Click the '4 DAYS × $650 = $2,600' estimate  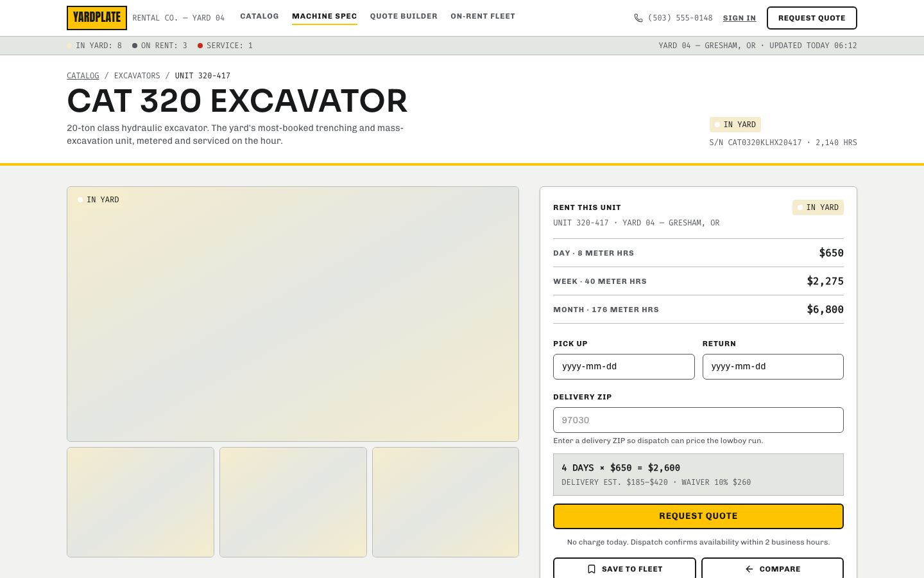(620, 468)
